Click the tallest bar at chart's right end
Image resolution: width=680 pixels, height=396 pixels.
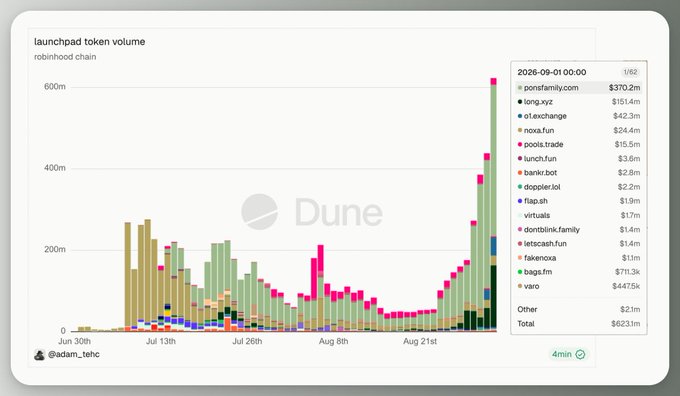pos(494,205)
